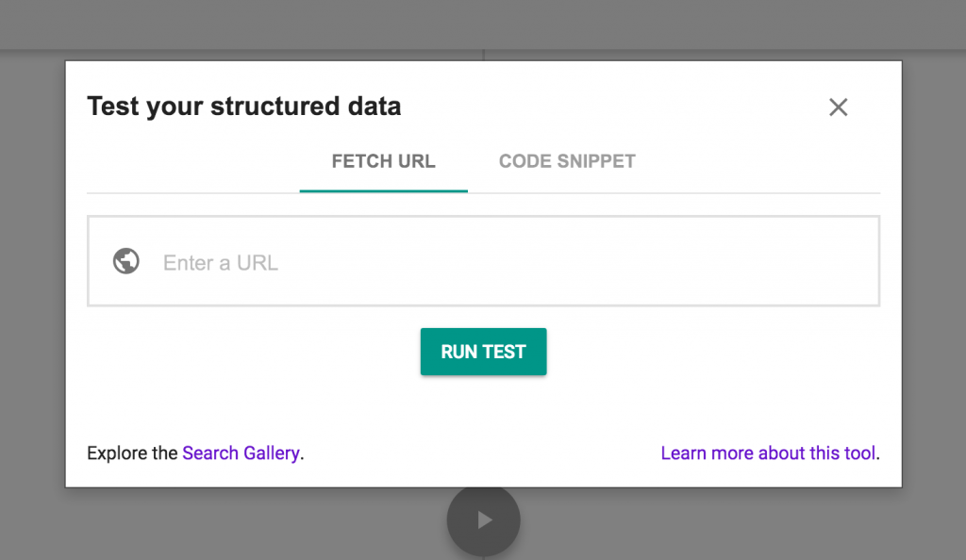Select the FETCH URL tab
Viewport: 966px width, 560px height.
383,161
